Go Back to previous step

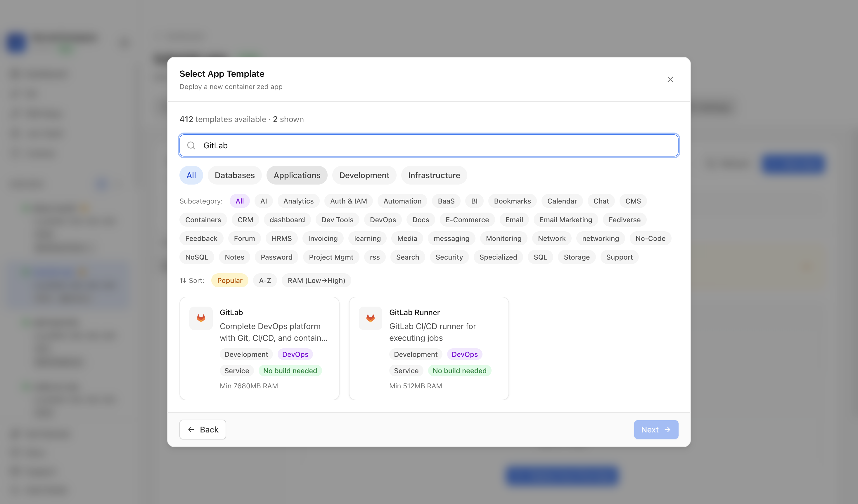[203, 430]
